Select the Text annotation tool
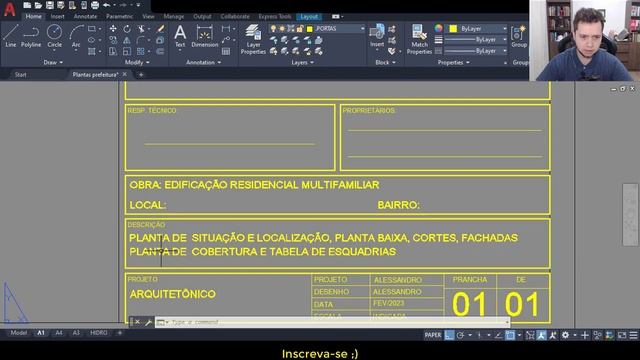The width and height of the screenshot is (640, 360). pyautogui.click(x=180, y=36)
